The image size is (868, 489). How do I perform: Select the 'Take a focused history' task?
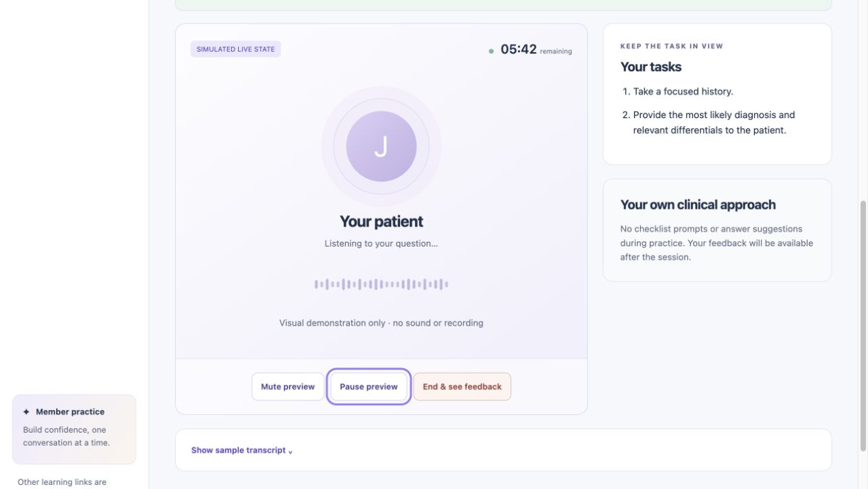[678, 91]
